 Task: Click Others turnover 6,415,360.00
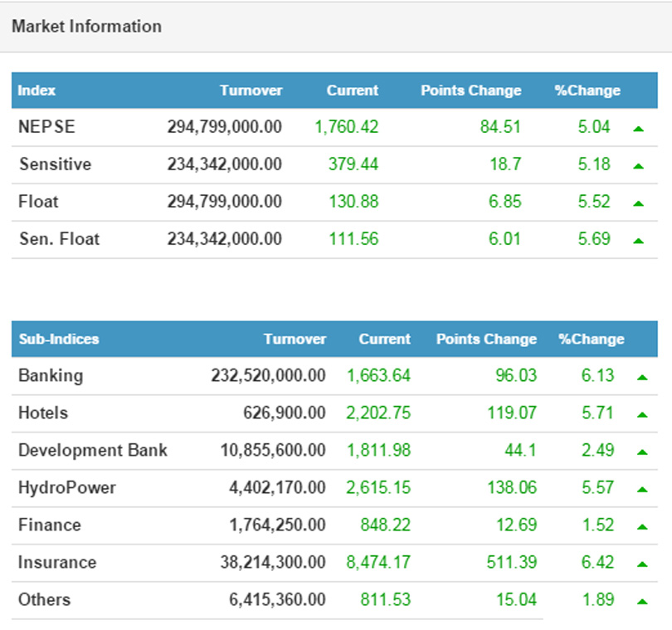278,599
